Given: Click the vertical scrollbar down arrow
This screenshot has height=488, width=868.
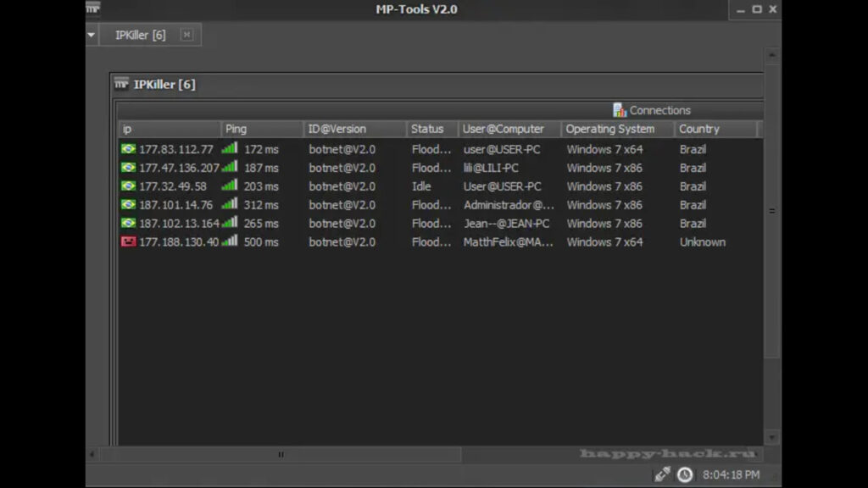Looking at the screenshot, I should click(771, 438).
